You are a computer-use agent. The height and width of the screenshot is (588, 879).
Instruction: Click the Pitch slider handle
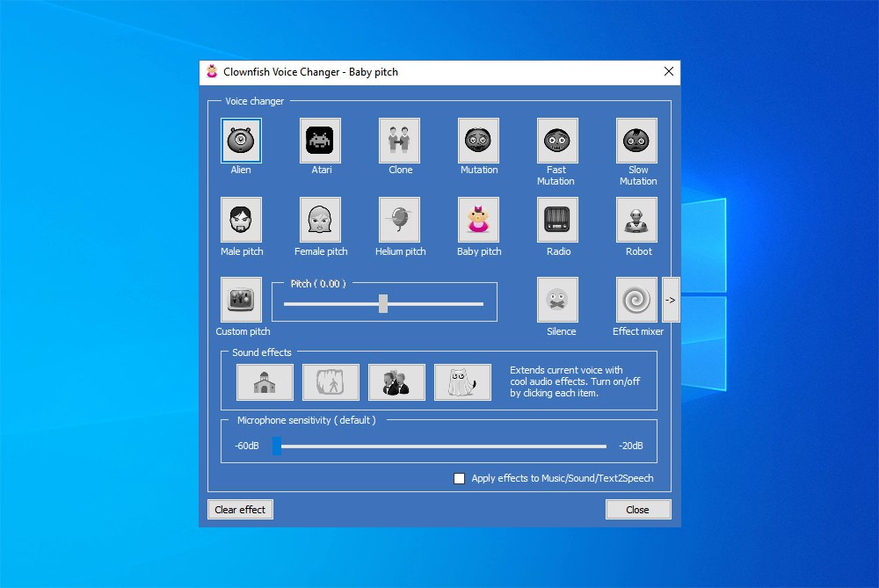[x=383, y=304]
